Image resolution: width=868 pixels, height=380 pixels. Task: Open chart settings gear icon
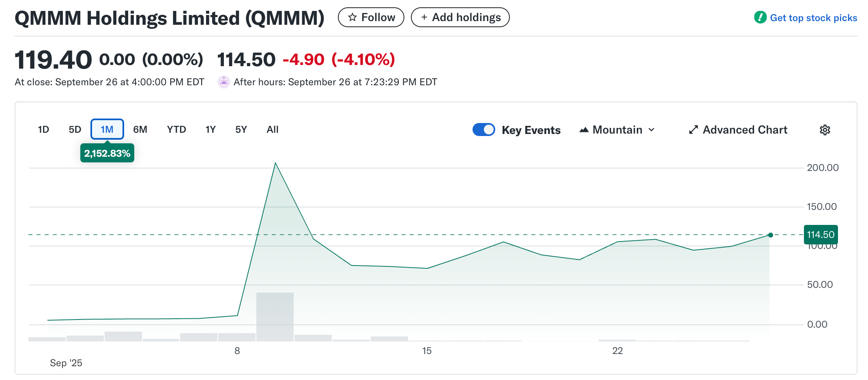pyautogui.click(x=825, y=130)
